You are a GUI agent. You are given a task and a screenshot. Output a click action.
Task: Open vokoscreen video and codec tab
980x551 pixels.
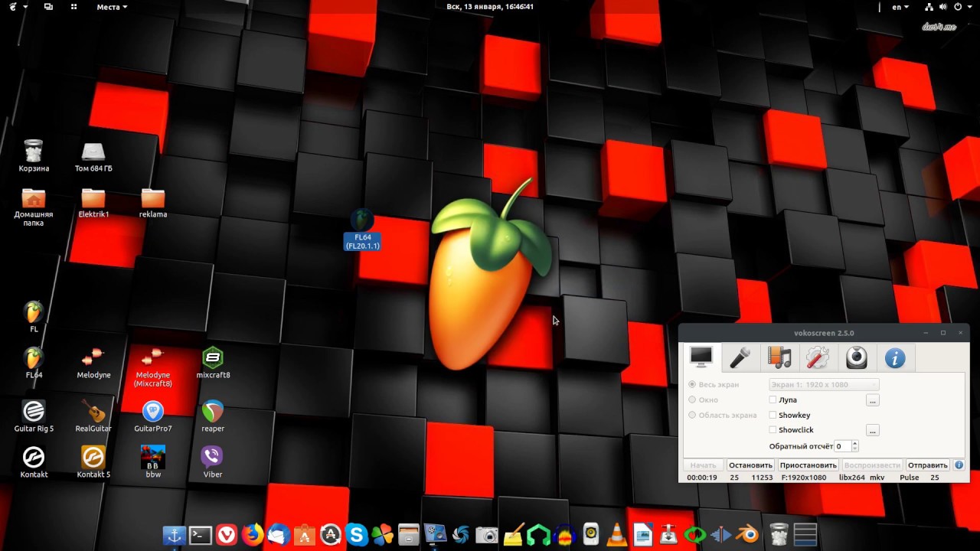(779, 357)
